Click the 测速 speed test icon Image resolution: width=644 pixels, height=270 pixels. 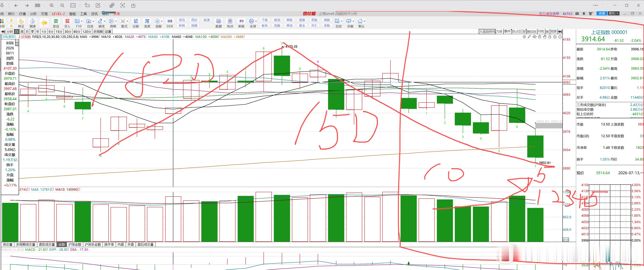[x=33, y=23]
